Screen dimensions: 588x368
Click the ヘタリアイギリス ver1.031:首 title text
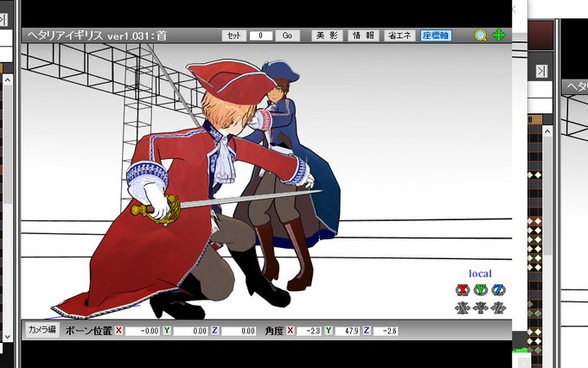click(97, 35)
